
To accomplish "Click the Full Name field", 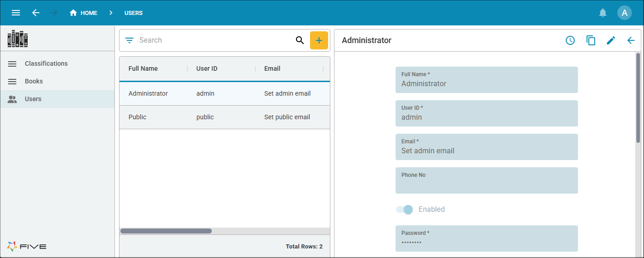I will tap(487, 80).
